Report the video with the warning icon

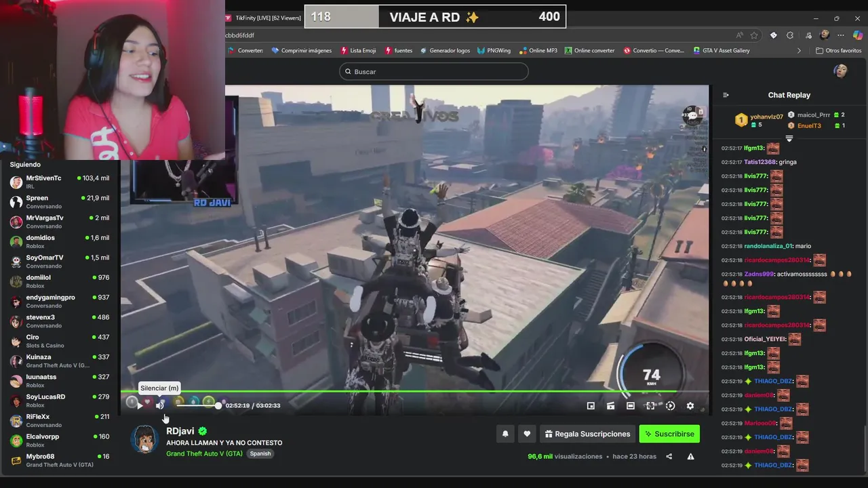click(690, 456)
